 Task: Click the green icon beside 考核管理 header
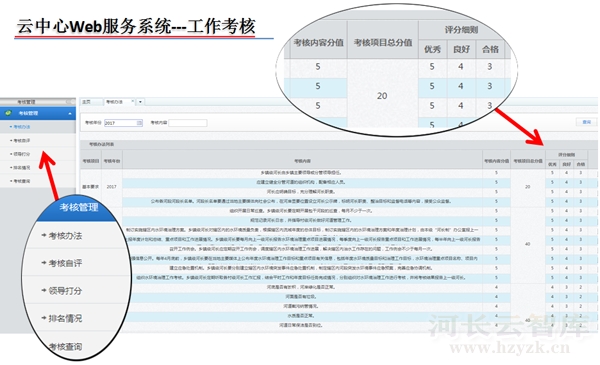pyautogui.click(x=8, y=113)
